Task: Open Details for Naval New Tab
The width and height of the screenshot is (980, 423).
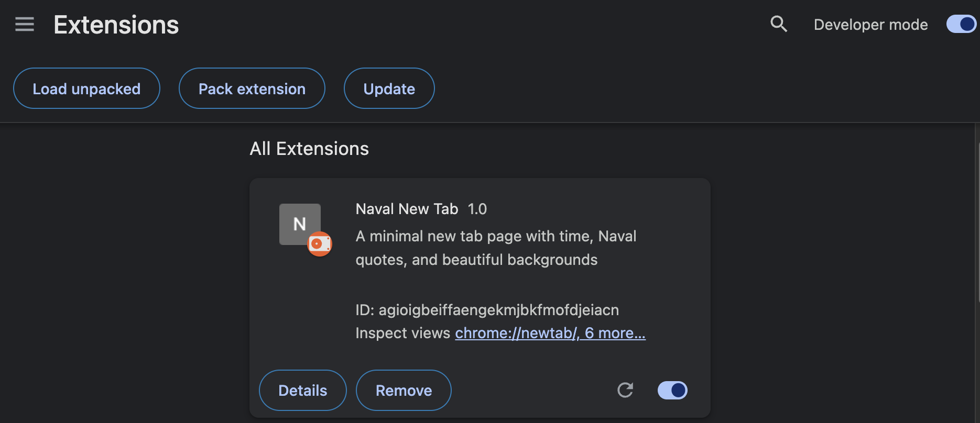Action: point(302,390)
